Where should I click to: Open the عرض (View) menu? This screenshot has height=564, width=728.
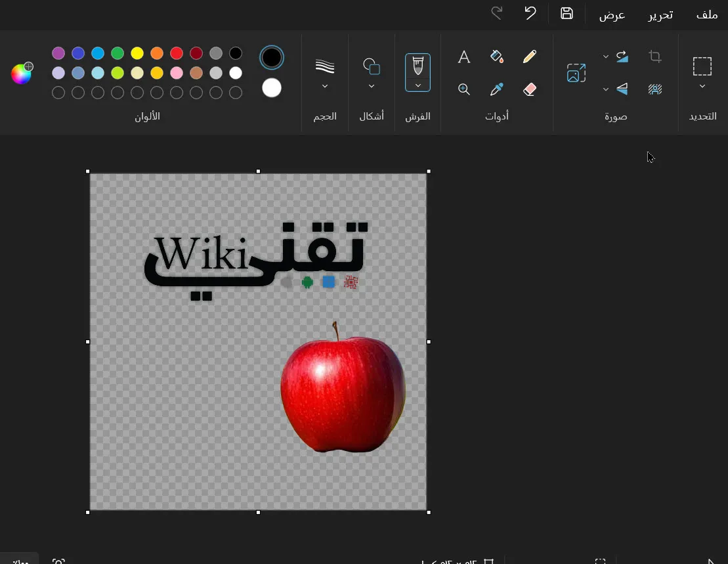612,15
